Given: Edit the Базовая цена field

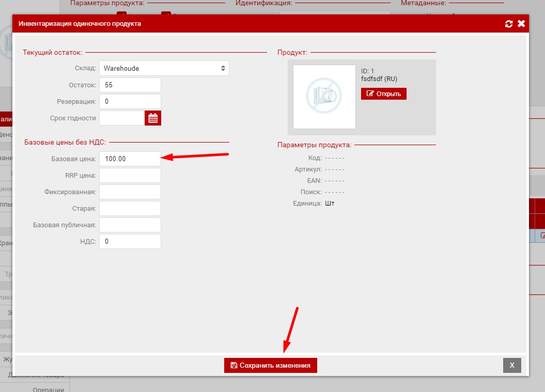Looking at the screenshot, I should [x=130, y=159].
